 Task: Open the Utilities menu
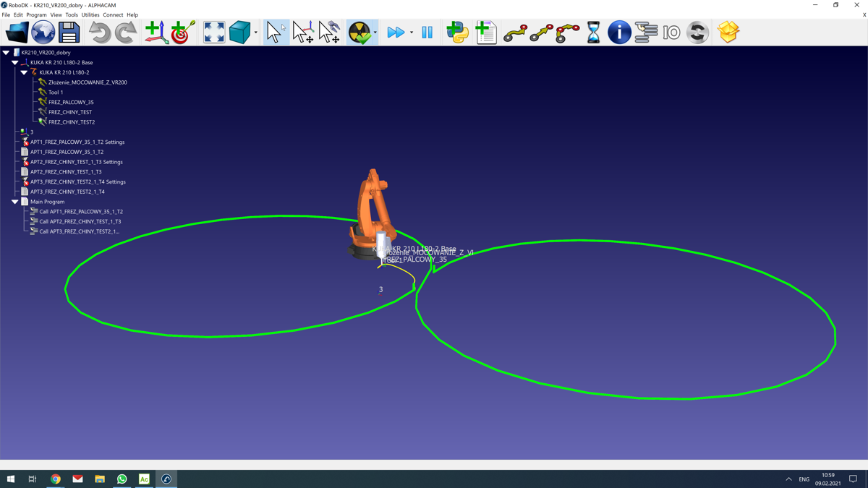[90, 14]
